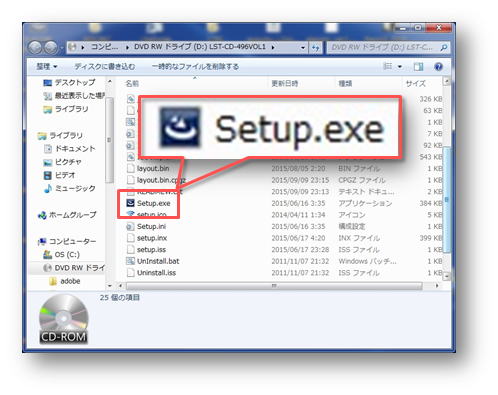Image resolution: width=498 pixels, height=395 pixels.
Task: Click 一時的なファイルを削除する button
Action: click(195, 67)
